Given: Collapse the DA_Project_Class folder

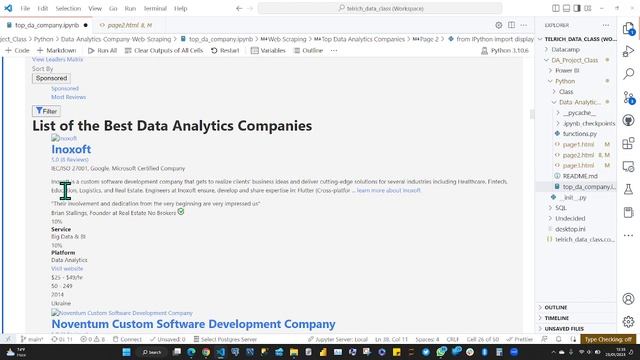Looking at the screenshot, I should point(574,60).
